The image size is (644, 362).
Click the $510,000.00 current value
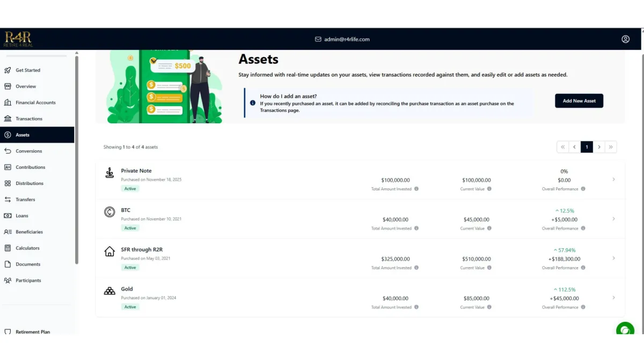coord(476,259)
